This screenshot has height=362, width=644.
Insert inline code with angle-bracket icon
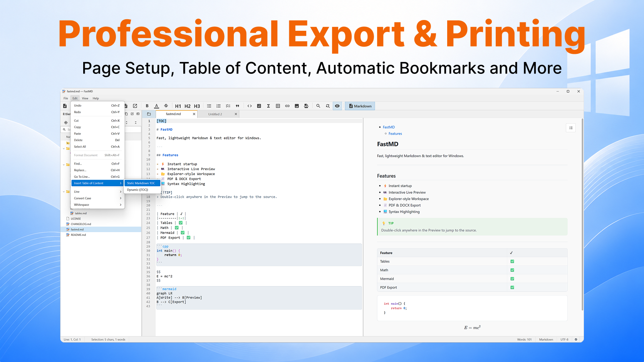[x=250, y=106]
